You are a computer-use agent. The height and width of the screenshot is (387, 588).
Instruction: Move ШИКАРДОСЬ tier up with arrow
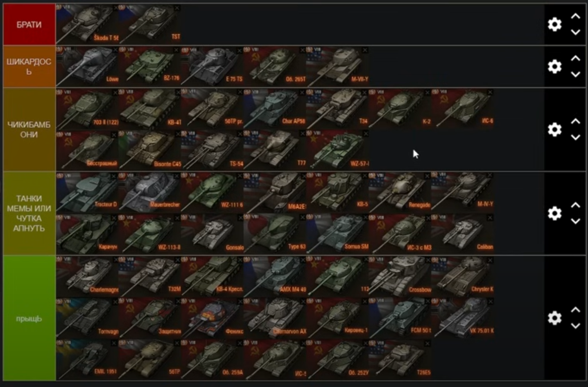[x=575, y=58]
